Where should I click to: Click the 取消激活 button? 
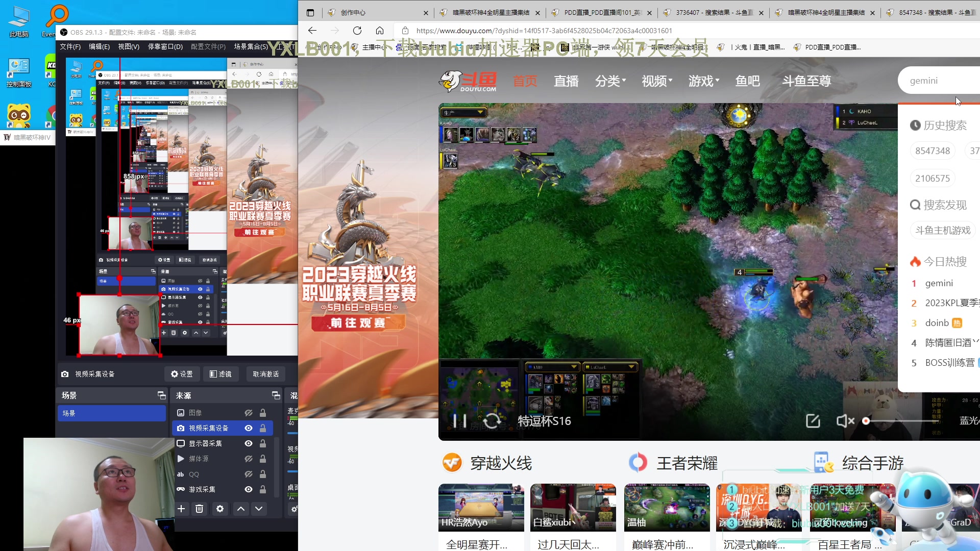click(x=266, y=374)
